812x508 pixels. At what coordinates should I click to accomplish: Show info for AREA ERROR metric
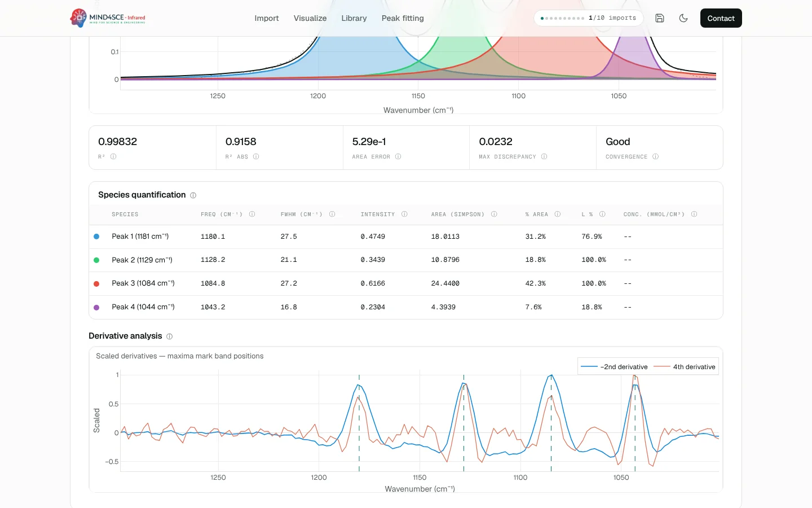398,156
